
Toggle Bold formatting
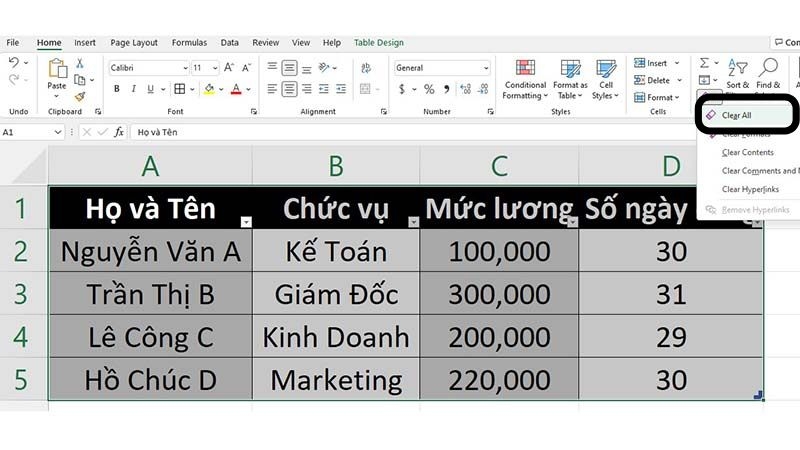(x=117, y=89)
